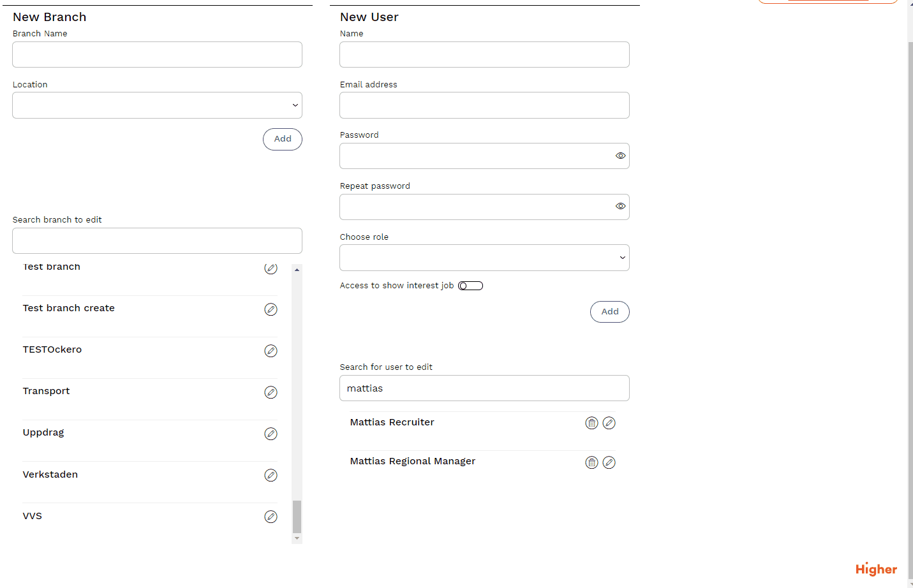
Task: Click the Email address input field
Action: point(484,105)
